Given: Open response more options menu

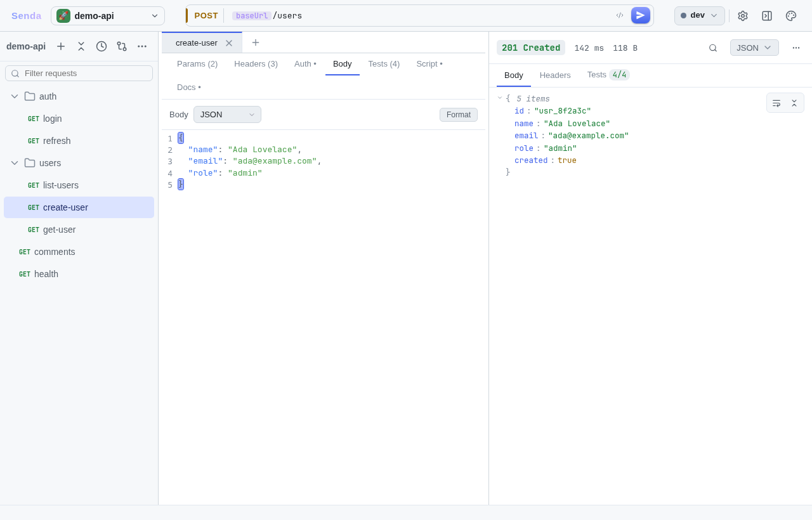Looking at the screenshot, I should (796, 48).
